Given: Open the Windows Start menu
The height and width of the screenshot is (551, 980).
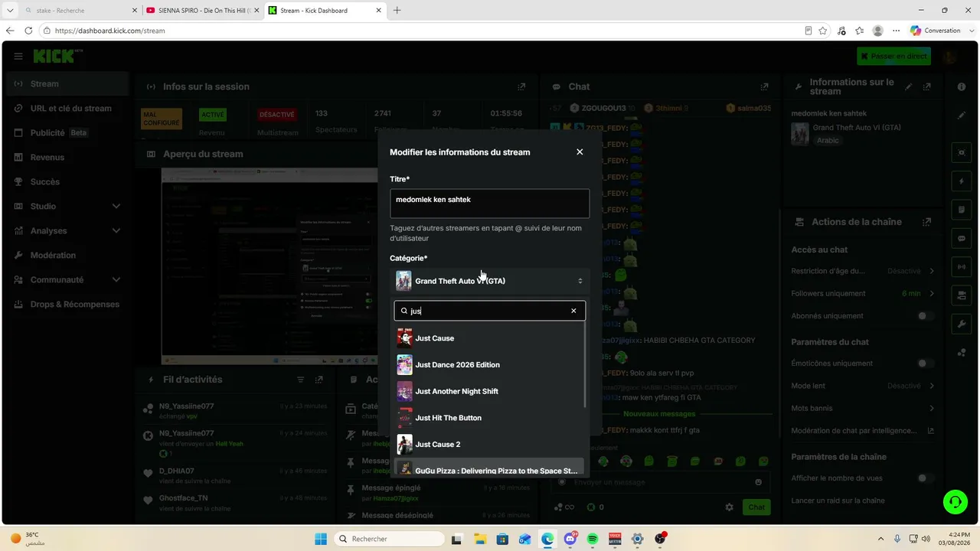Looking at the screenshot, I should [x=321, y=539].
